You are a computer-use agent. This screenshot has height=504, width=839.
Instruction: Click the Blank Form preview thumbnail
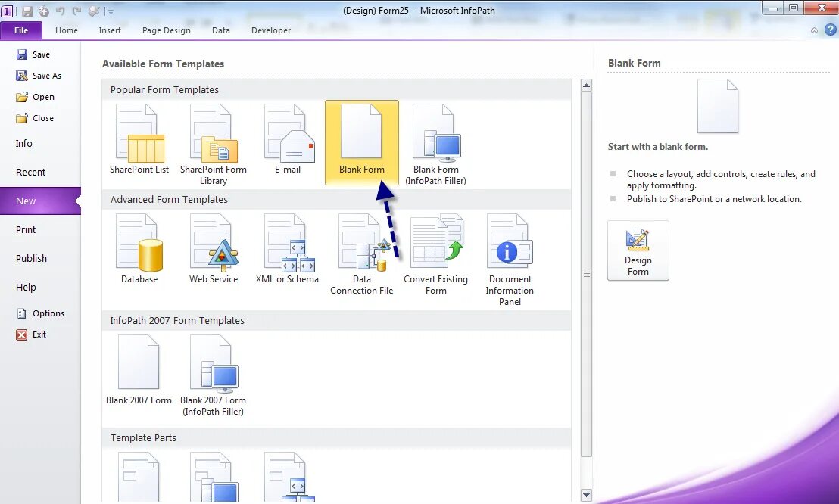(x=718, y=106)
